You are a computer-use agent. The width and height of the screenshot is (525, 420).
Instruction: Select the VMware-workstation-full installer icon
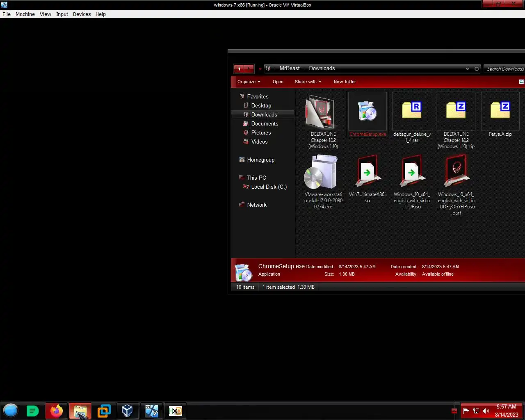click(x=321, y=172)
